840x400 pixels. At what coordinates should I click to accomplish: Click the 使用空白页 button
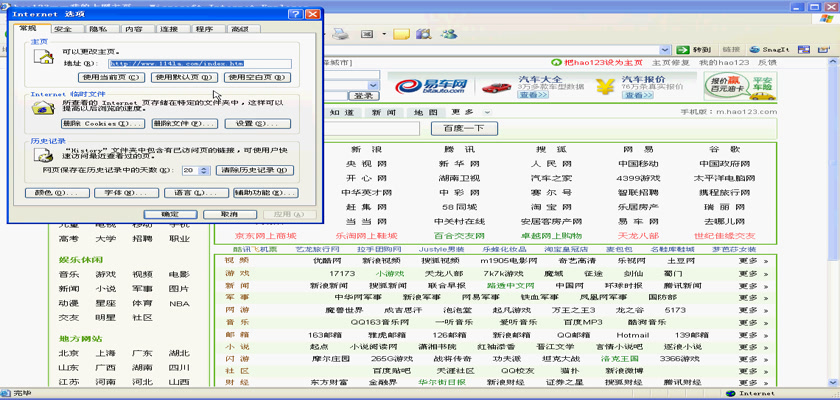click(257, 78)
